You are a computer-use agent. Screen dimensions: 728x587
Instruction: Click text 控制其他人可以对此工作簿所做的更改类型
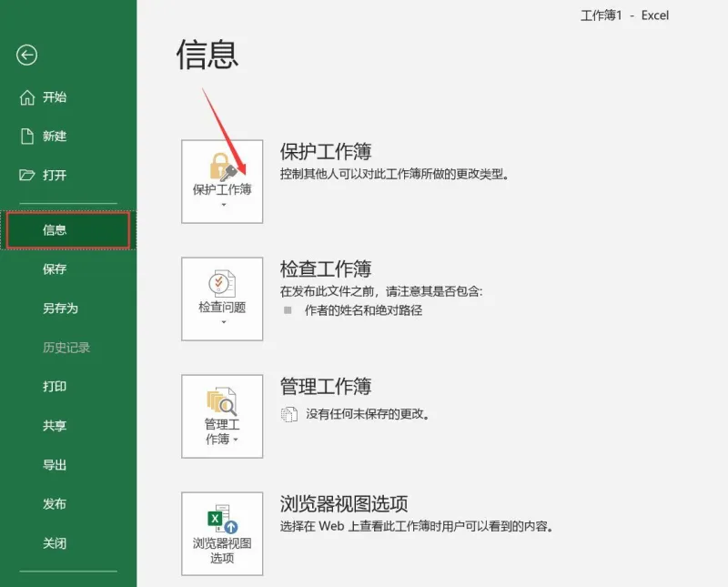coord(395,174)
